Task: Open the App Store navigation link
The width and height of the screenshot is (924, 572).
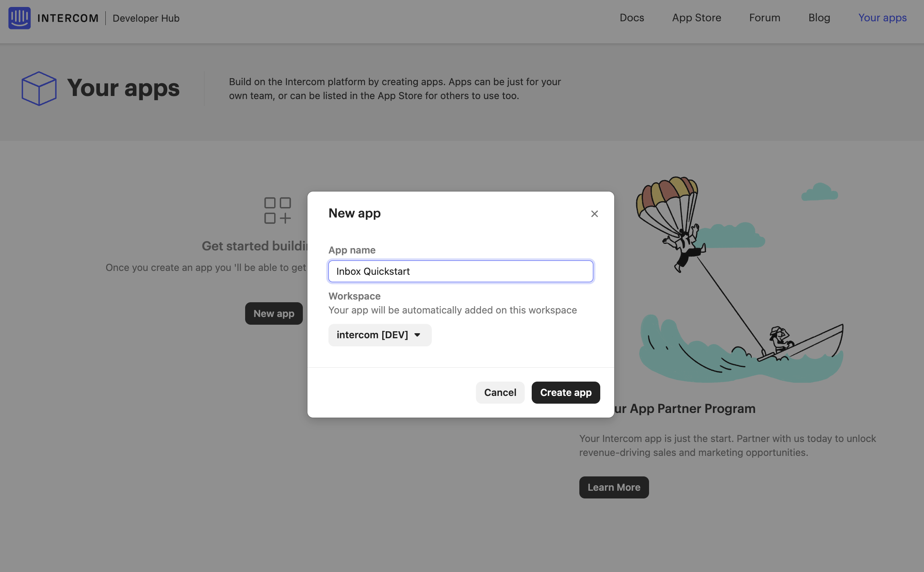Action: click(x=696, y=18)
